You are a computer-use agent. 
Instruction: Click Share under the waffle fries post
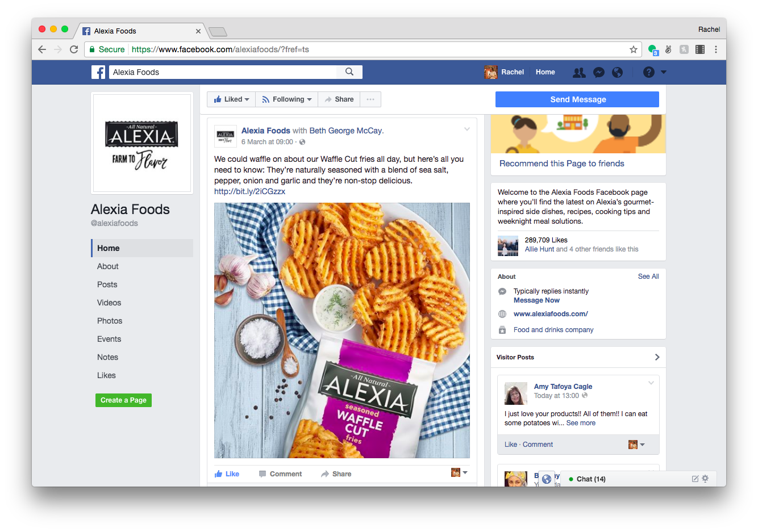pyautogui.click(x=336, y=474)
